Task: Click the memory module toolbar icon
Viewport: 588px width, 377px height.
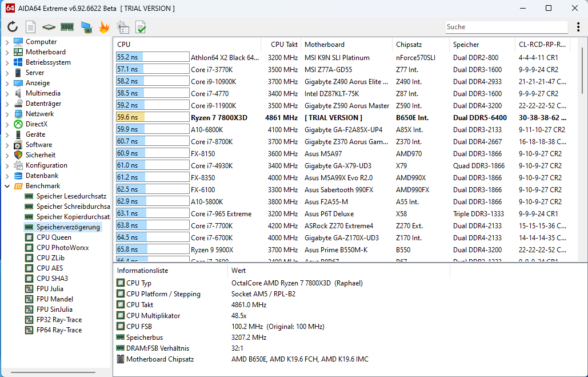Action: tap(67, 27)
